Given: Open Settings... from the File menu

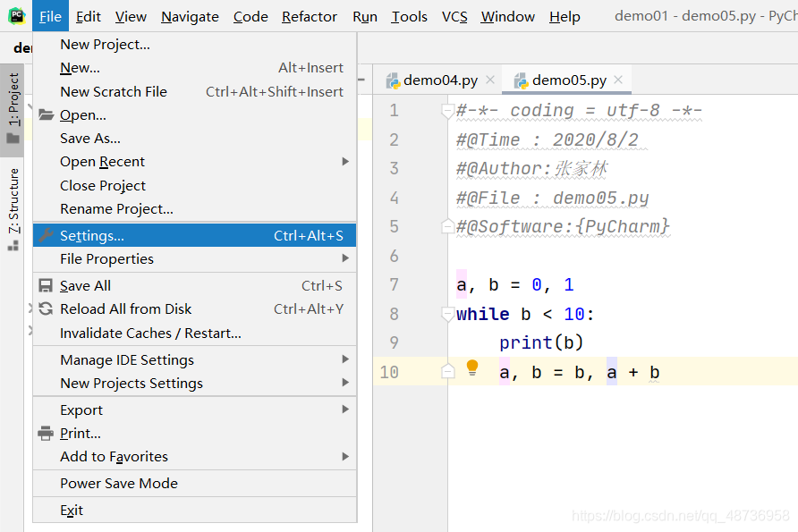Looking at the screenshot, I should point(194,235).
